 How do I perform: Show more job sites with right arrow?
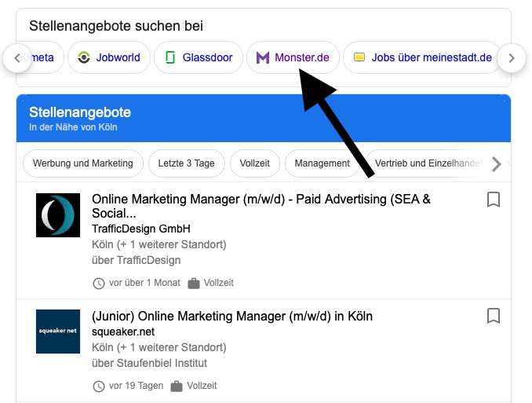[x=512, y=58]
